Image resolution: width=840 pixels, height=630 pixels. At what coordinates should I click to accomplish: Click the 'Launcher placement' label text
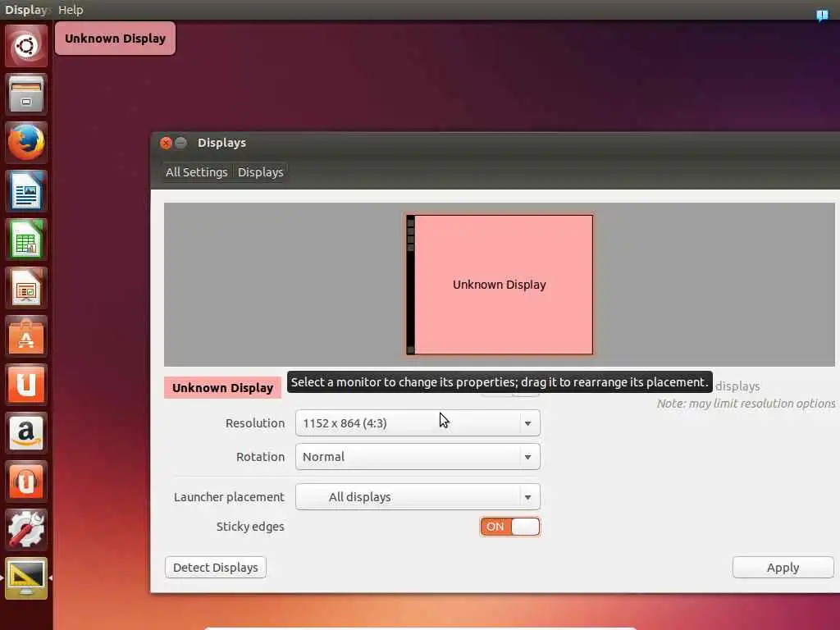click(x=229, y=497)
